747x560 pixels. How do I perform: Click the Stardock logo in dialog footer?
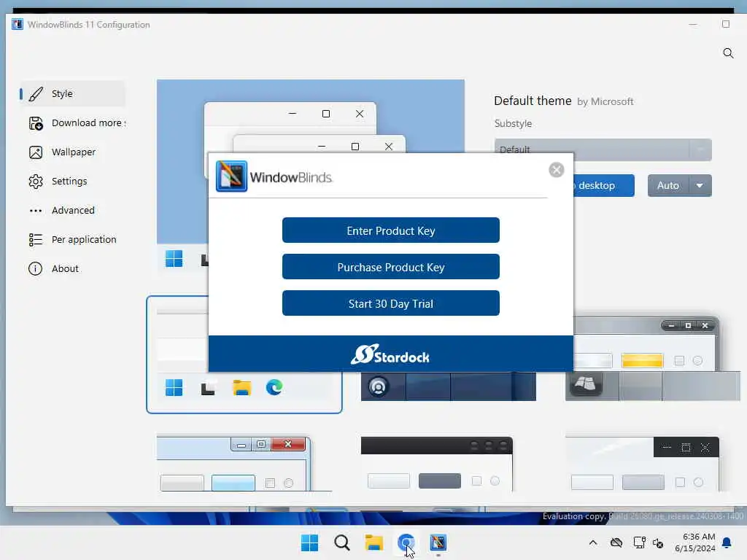click(390, 354)
